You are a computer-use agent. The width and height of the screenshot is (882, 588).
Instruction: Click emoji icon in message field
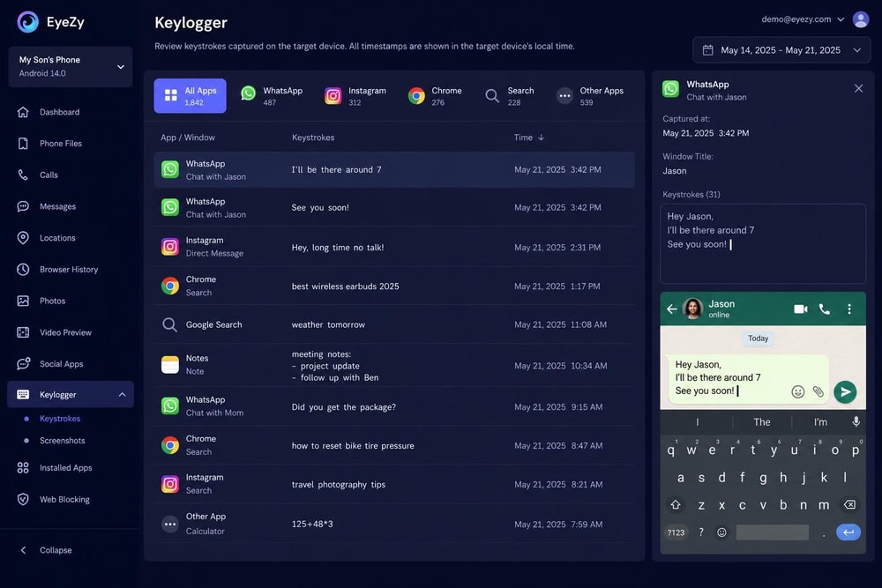click(797, 391)
